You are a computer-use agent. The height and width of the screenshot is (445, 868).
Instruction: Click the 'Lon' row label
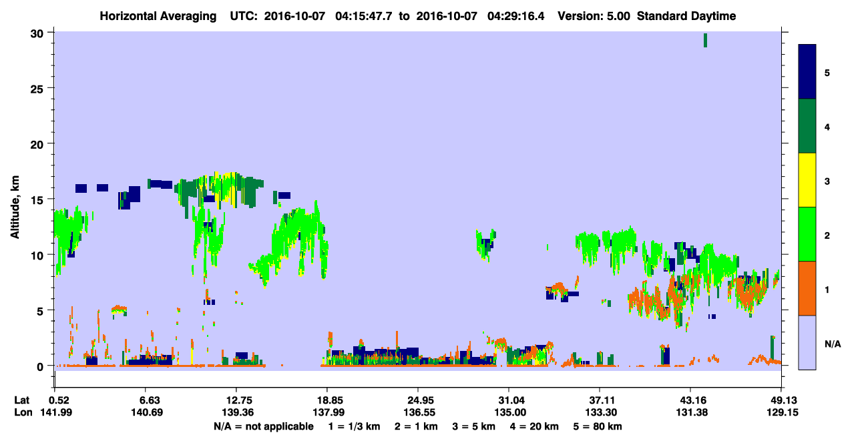click(22, 412)
